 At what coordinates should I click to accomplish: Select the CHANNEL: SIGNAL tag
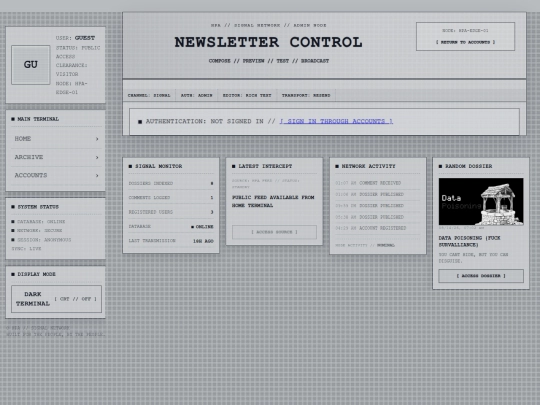point(149,95)
